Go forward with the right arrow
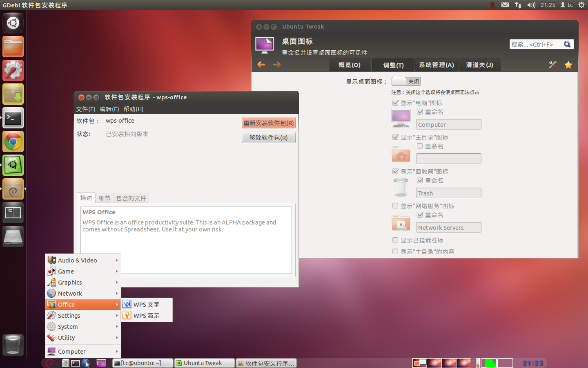588x368 pixels. point(277,65)
